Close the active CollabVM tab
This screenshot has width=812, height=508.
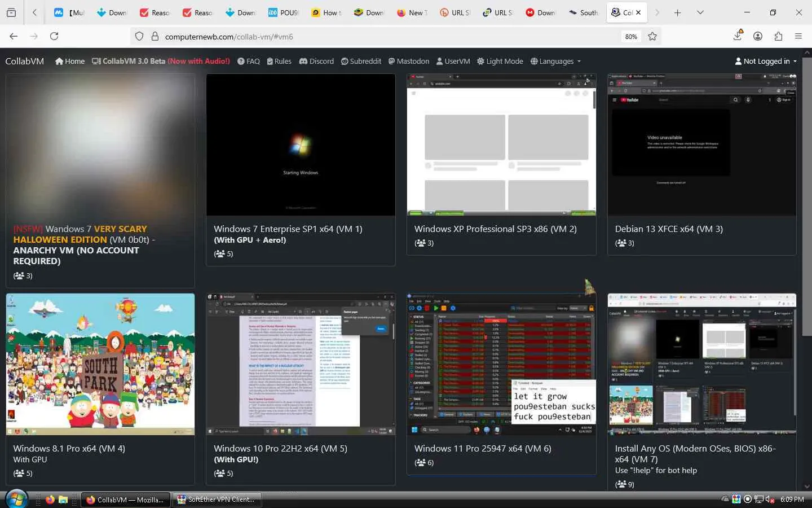[x=638, y=12]
